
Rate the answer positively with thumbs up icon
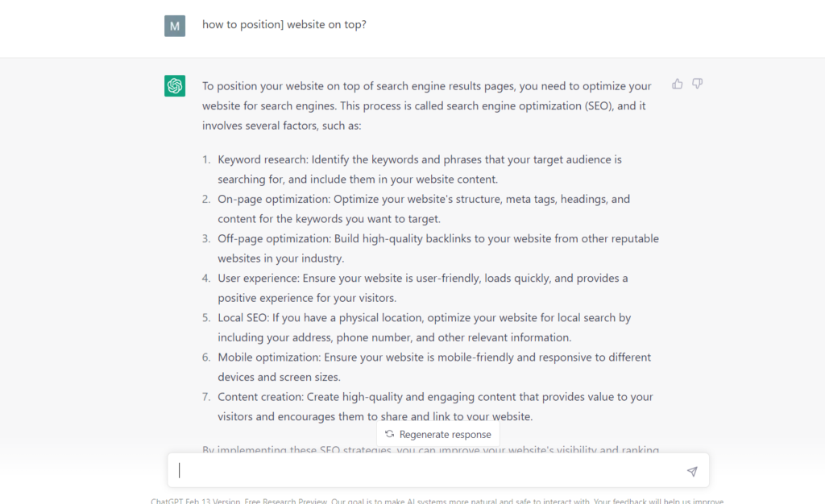tap(677, 83)
